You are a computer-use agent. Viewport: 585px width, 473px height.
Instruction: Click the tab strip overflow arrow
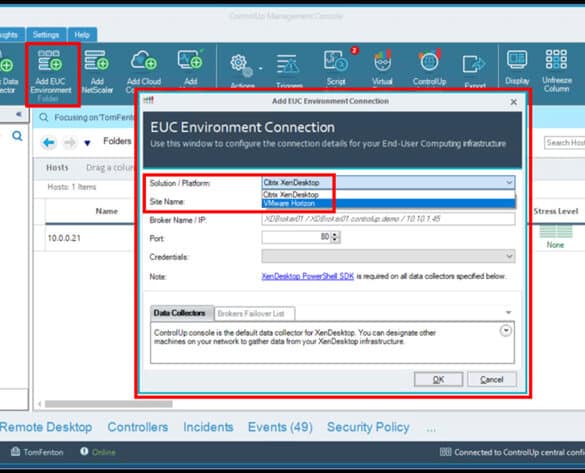click(x=508, y=313)
